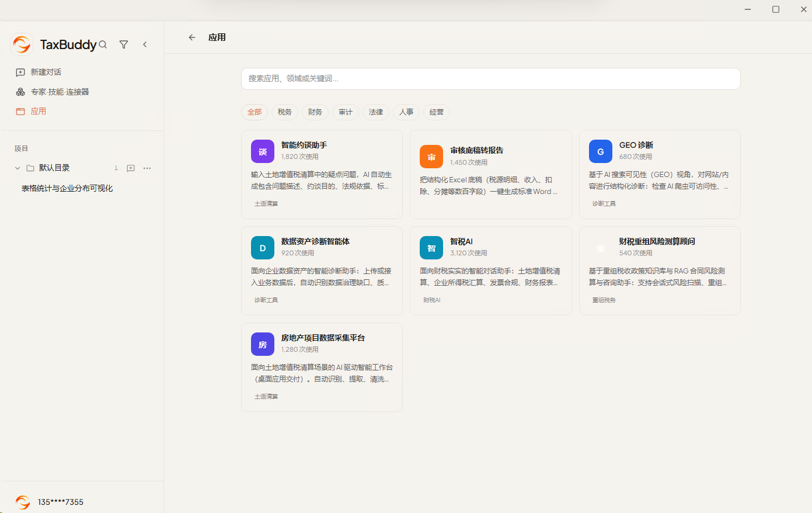812x513 pixels.
Task: Click the TaxBuddy logo in the sidebar
Action: 22,44
